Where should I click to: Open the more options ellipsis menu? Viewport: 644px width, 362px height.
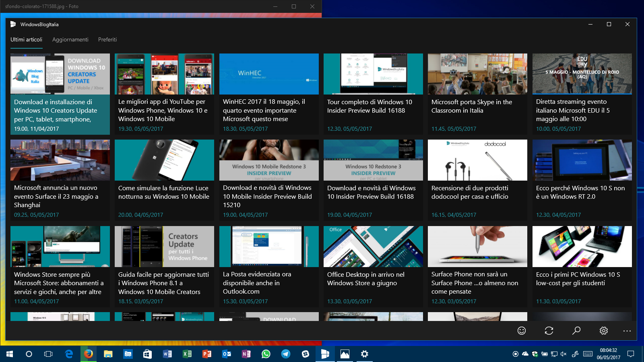627,331
